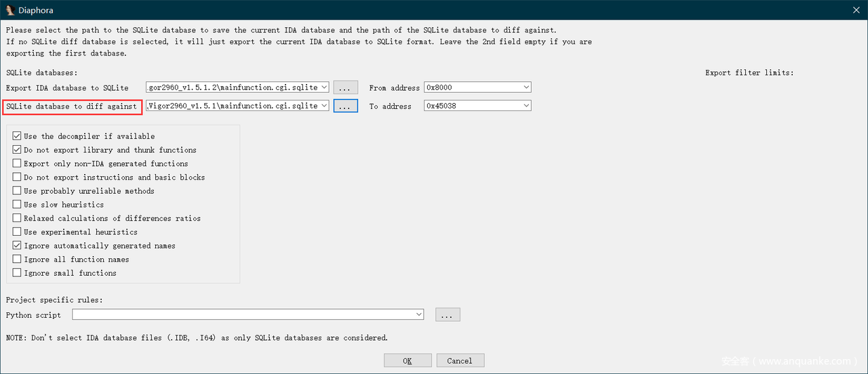Click the NOTE text about IDA database files
Screen dimensions: 868x374
pos(197,337)
